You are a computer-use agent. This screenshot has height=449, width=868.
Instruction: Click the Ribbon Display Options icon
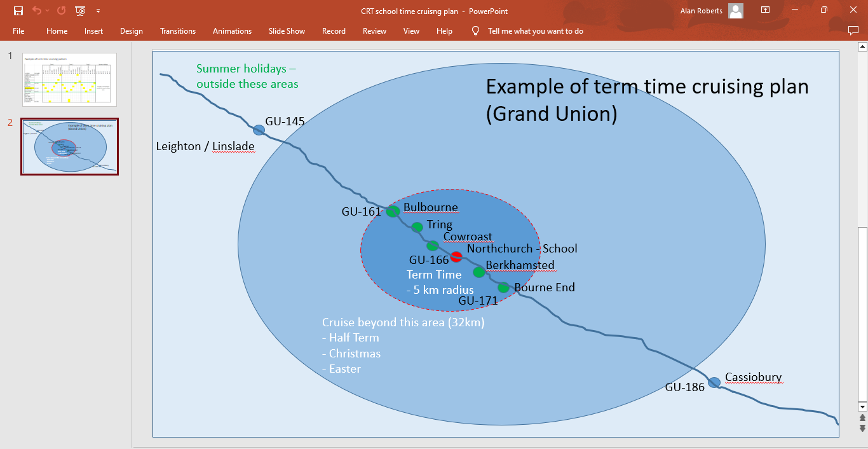pyautogui.click(x=766, y=11)
